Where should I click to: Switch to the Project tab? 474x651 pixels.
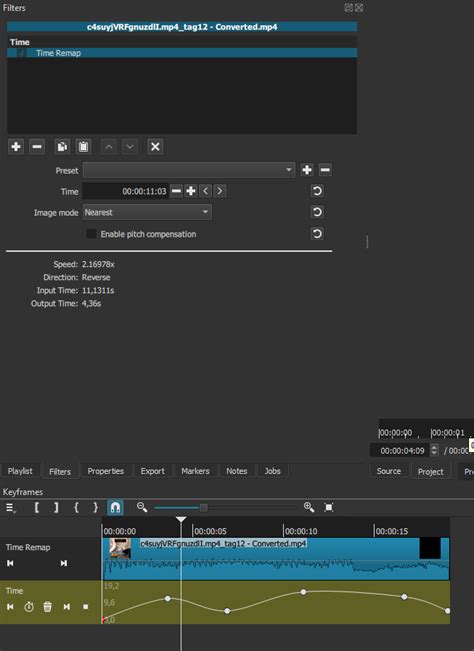point(430,472)
